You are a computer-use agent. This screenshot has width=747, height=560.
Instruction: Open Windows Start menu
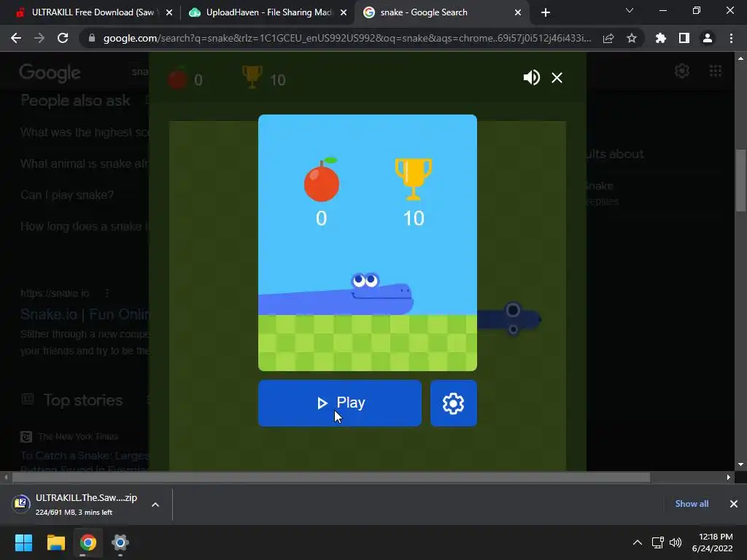[23, 542]
